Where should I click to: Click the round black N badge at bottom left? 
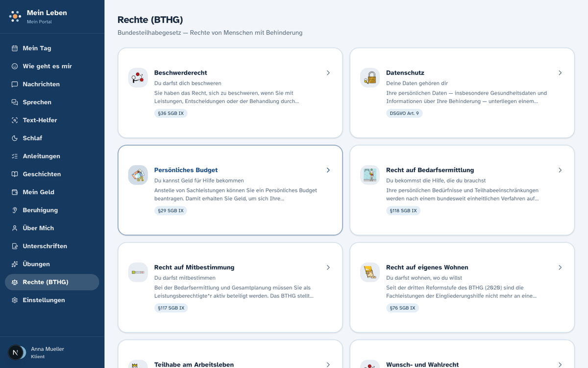coord(15,352)
